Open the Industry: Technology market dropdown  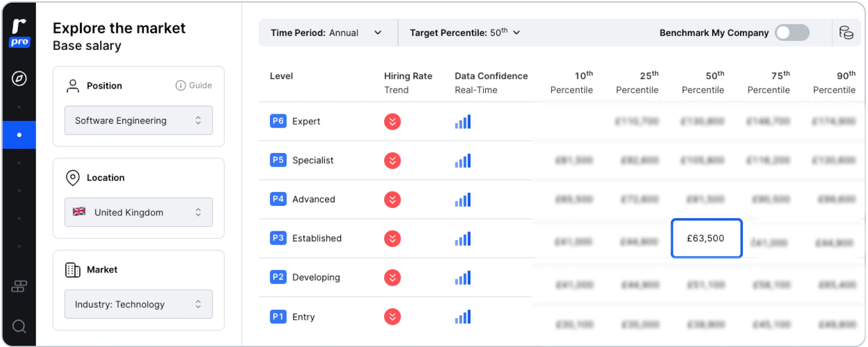click(x=139, y=304)
